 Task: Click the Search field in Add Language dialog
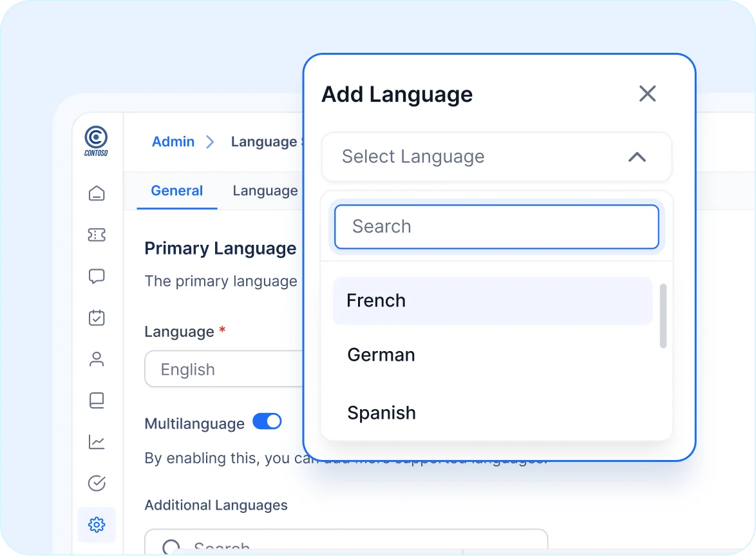pos(496,226)
